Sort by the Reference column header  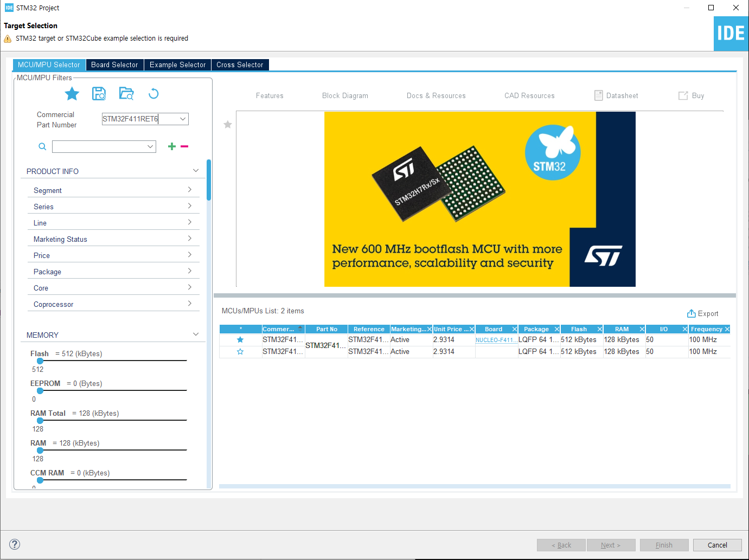(369, 329)
